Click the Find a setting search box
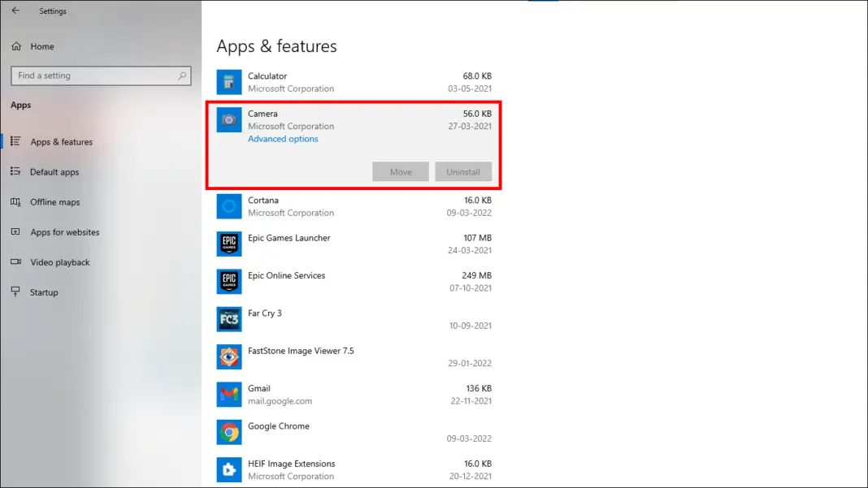 (93, 76)
